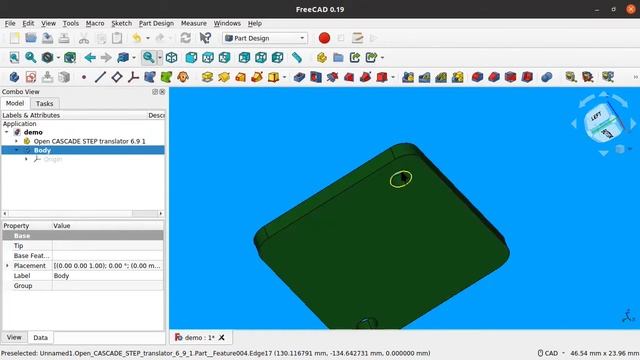
Task: Open the Sketch menu
Action: point(122,23)
